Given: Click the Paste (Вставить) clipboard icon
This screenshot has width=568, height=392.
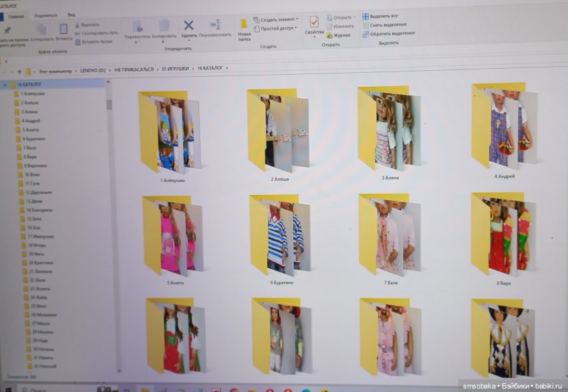Looking at the screenshot, I should click(x=63, y=29).
